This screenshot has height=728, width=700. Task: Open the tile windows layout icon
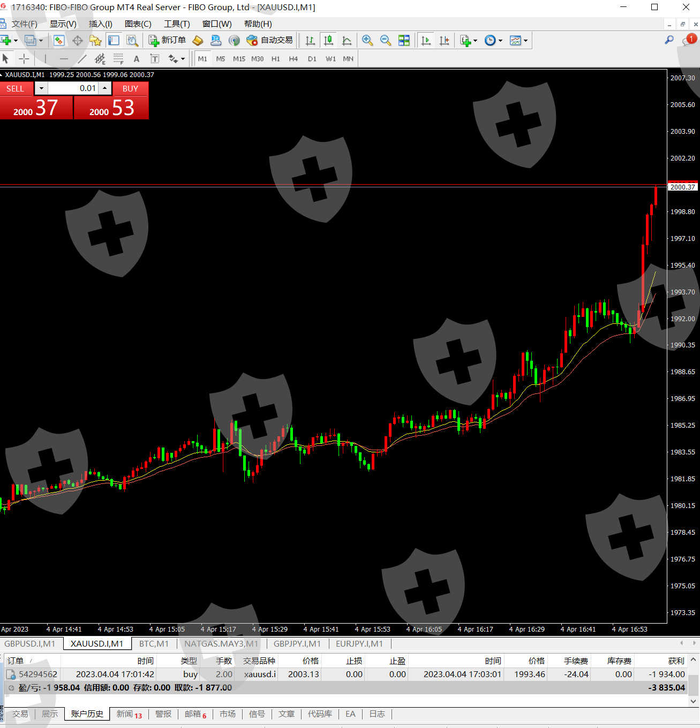pyautogui.click(x=404, y=41)
